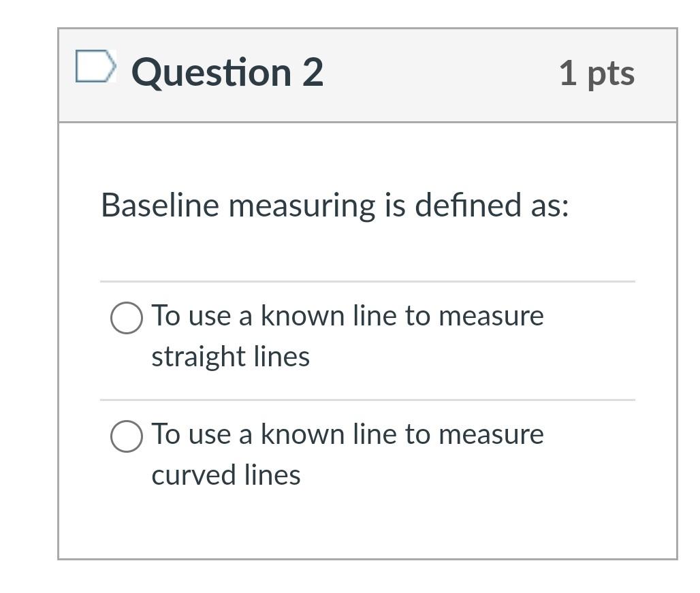This screenshot has width=700, height=593.
Task: Select the curved lines answer radio button
Action: point(125,434)
